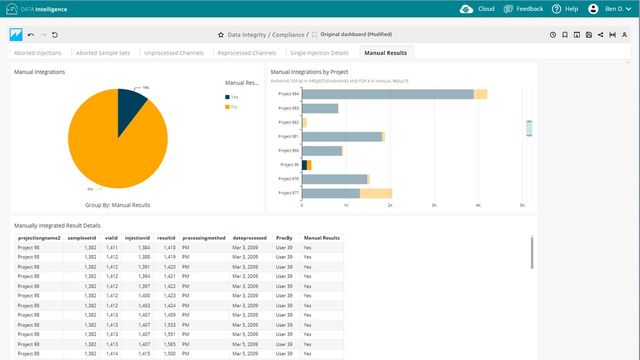
Task: Click the dark blue pie slice
Action: 129,108
